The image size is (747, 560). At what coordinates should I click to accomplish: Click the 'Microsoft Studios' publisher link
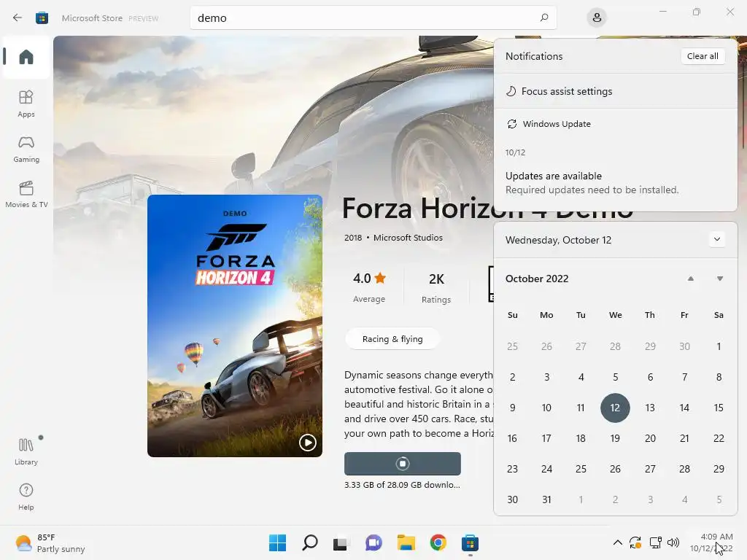tap(408, 238)
